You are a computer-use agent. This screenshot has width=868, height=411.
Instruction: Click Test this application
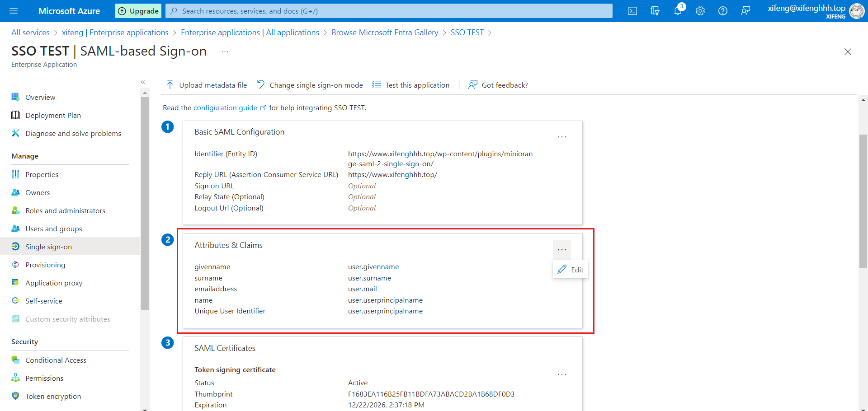pos(411,85)
